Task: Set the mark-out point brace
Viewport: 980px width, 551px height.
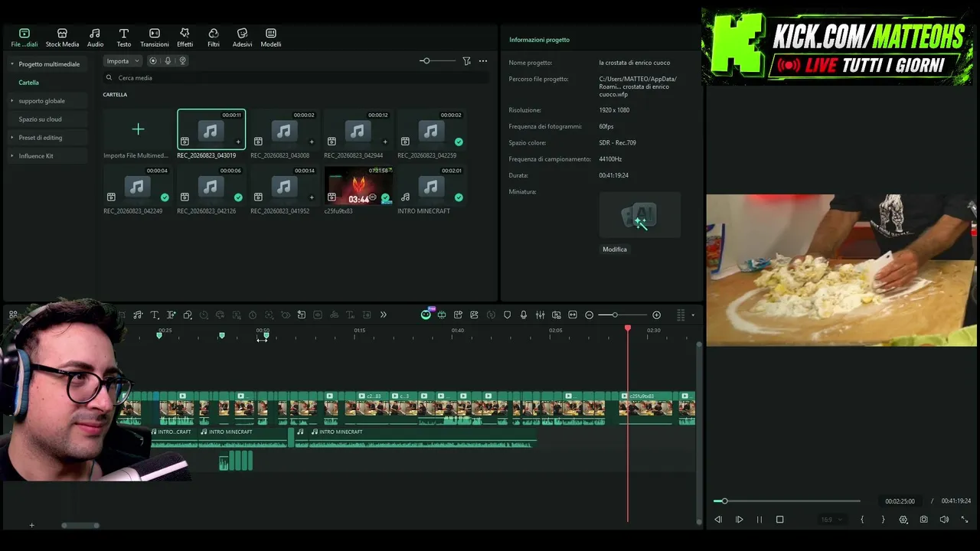Action: 883,520
